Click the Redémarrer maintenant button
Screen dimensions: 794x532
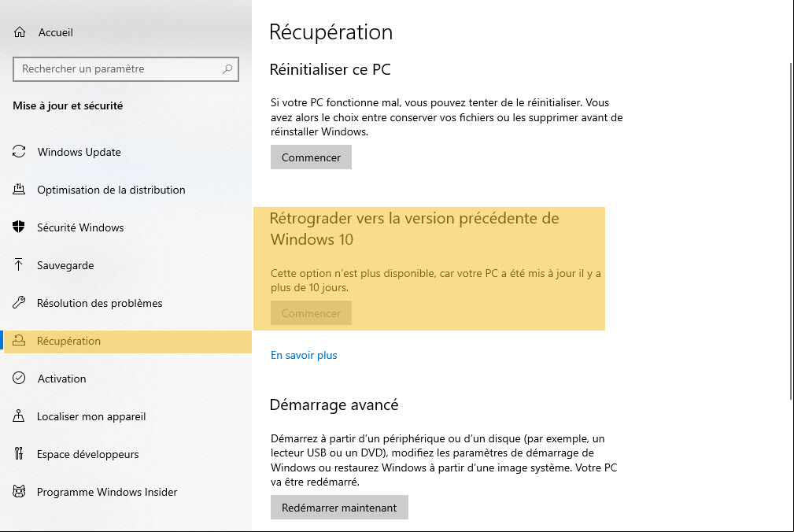click(339, 507)
